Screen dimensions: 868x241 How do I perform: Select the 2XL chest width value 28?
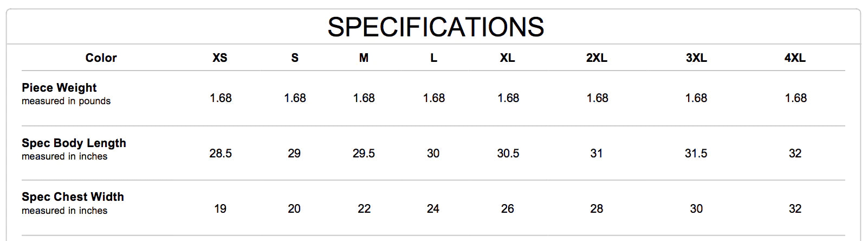click(597, 209)
